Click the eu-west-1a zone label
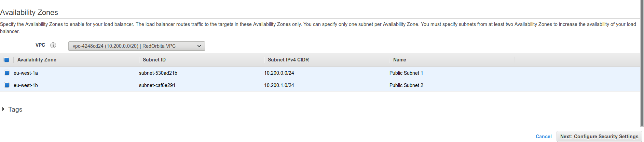The image size is (644, 142). [26, 73]
